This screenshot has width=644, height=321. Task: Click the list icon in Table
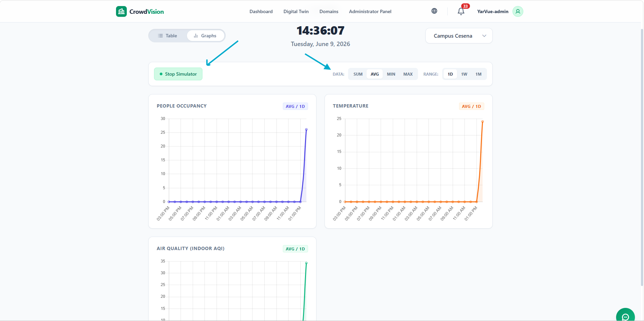160,36
